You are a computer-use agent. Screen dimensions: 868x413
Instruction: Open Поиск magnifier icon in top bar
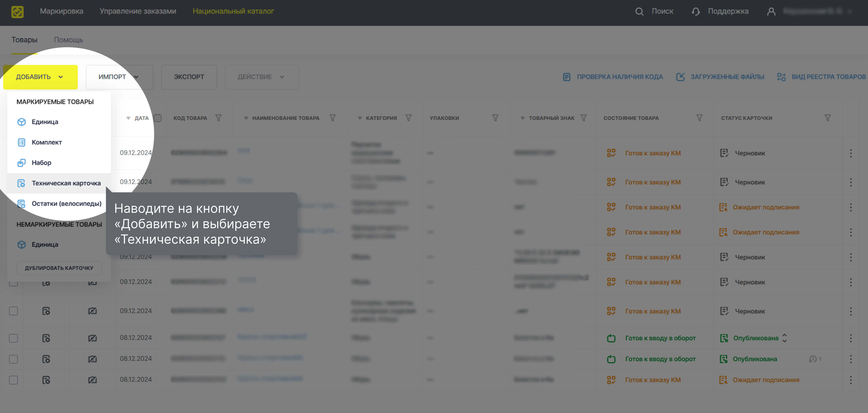639,11
